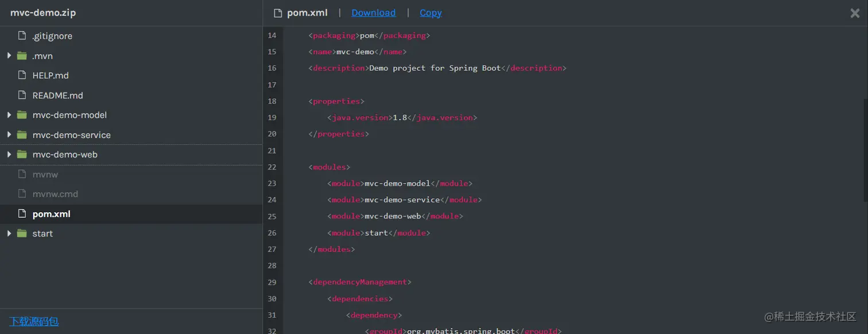This screenshot has height=334, width=868.
Task: Select the .mvn folder name
Action: [x=42, y=56]
